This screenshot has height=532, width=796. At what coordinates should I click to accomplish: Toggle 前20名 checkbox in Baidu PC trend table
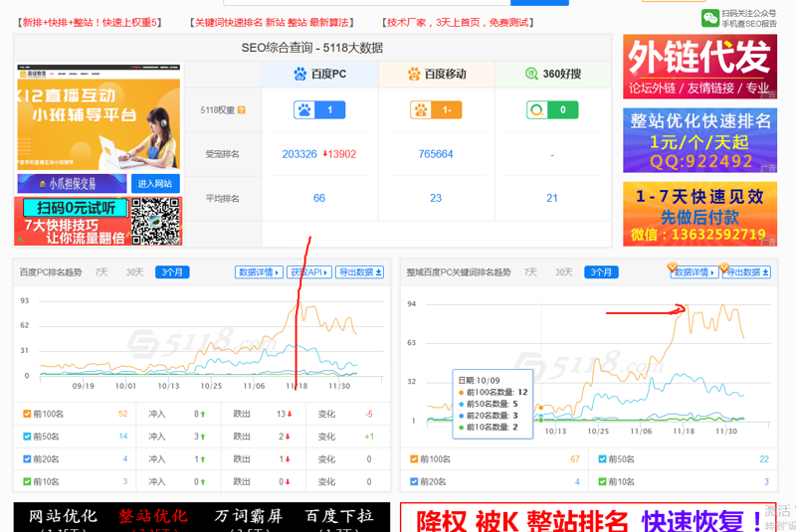click(x=27, y=459)
